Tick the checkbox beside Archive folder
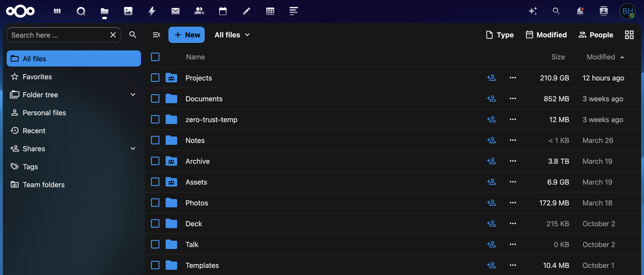Screen dimensions: 644x275 coord(155,161)
